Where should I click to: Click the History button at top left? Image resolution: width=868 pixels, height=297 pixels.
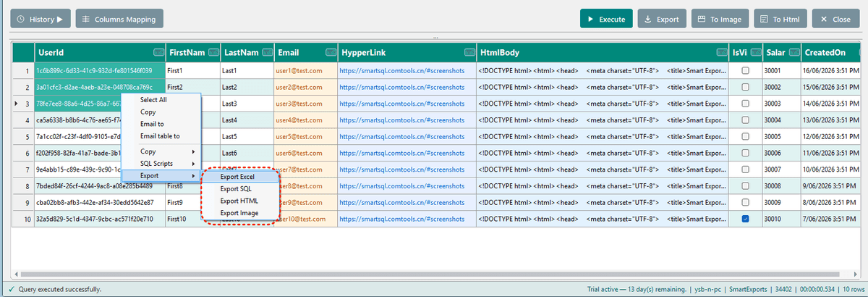tap(40, 19)
